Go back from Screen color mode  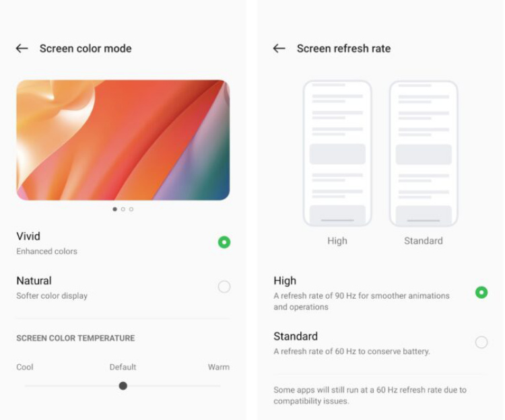tap(22, 48)
